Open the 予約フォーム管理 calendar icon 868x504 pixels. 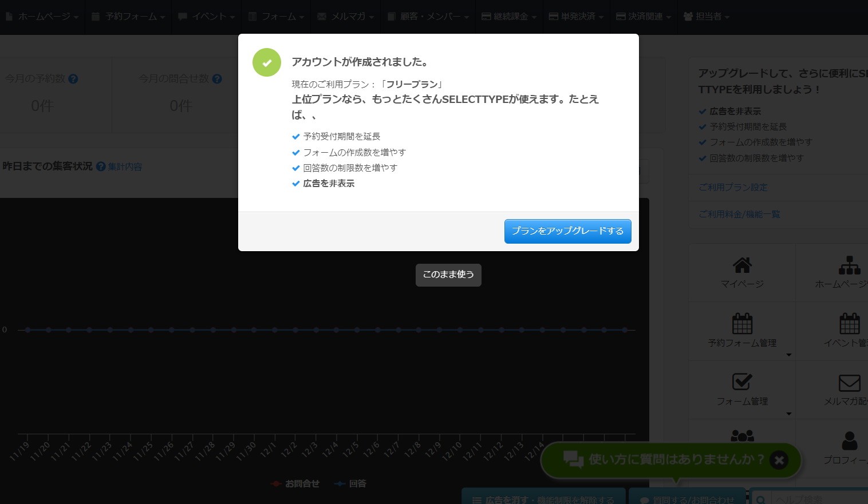coord(742,324)
